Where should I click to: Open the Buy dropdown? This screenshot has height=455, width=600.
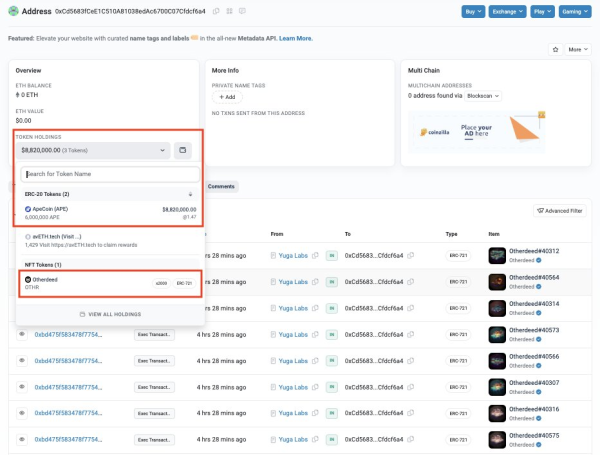click(473, 11)
